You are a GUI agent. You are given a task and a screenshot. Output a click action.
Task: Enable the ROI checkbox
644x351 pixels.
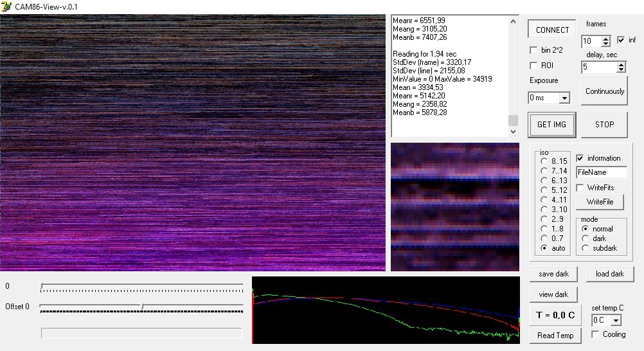tap(533, 66)
